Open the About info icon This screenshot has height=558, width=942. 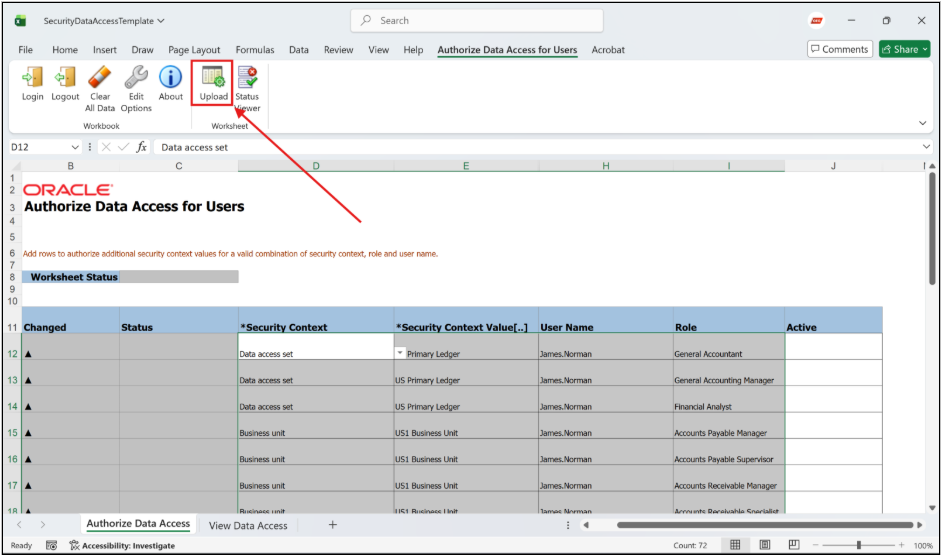[171, 77]
